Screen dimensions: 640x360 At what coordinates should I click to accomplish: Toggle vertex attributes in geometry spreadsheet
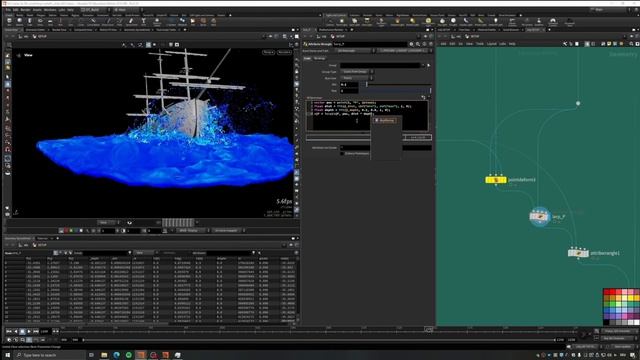[60, 253]
